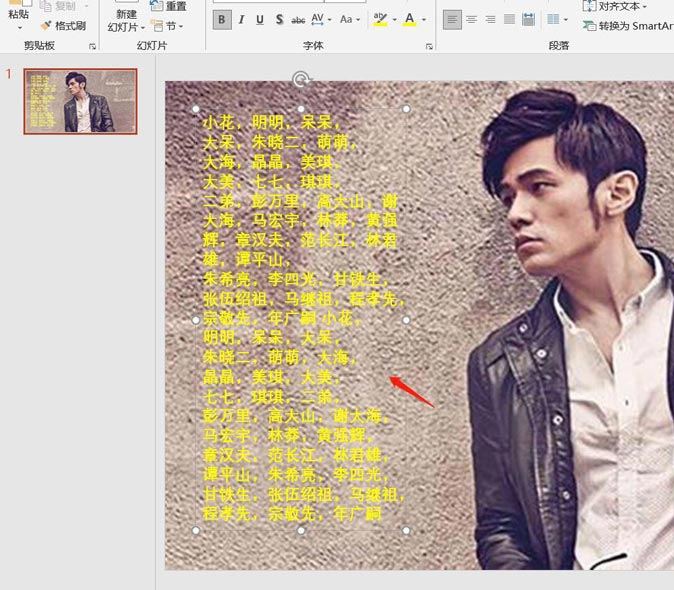Screen dimensions: 674x590
Task: Open the Section dropdown menu
Action: tap(167, 27)
